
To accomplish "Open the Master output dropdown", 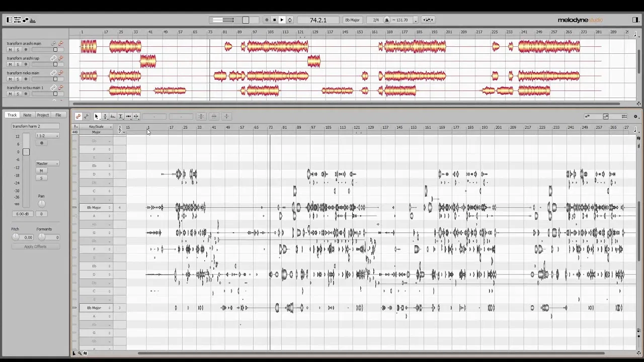I will click(x=47, y=163).
